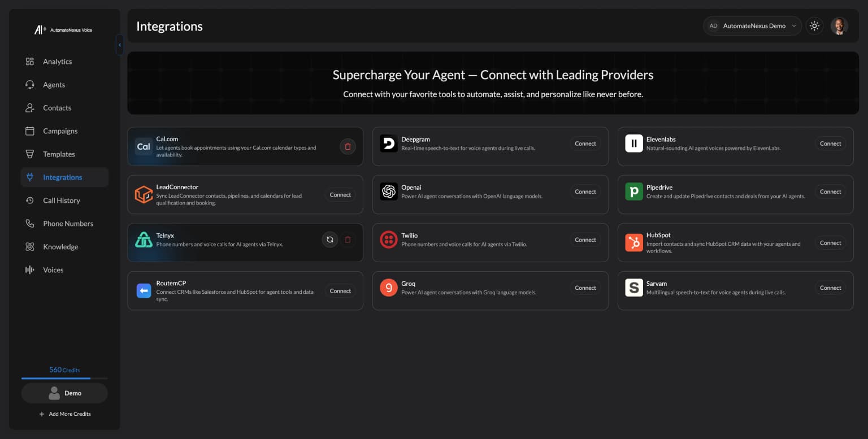
Task: Click the Agents headset icon
Action: [30, 85]
